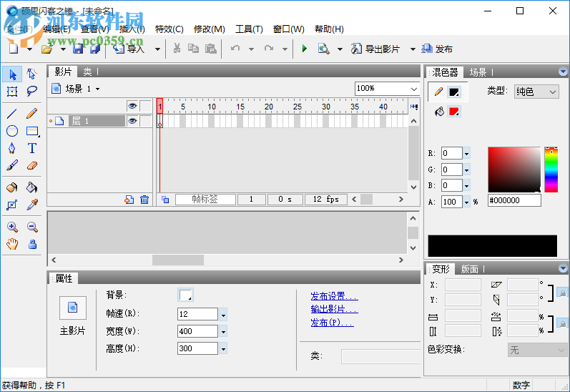This screenshot has height=392, width=570.
Task: Click the add new layer icon
Action: pyautogui.click(x=129, y=200)
